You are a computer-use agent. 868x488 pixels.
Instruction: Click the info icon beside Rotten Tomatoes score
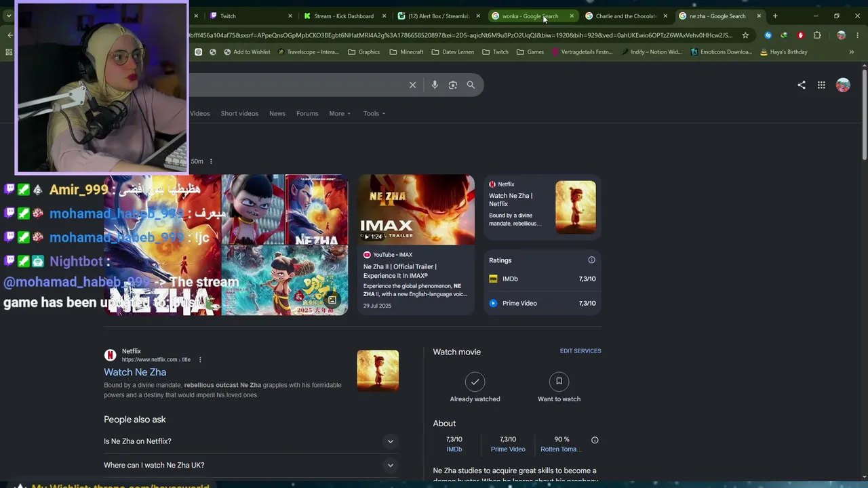[x=595, y=440]
